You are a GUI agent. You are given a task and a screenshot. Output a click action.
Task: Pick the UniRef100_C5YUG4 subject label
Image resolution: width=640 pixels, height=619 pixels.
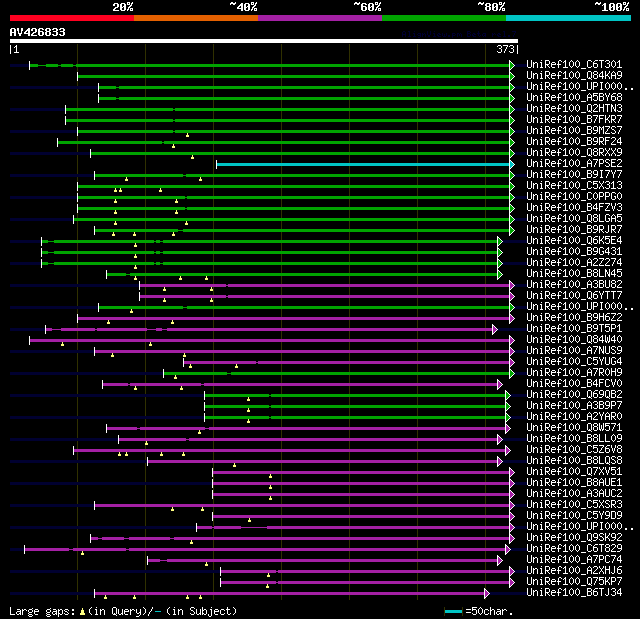click(x=574, y=362)
